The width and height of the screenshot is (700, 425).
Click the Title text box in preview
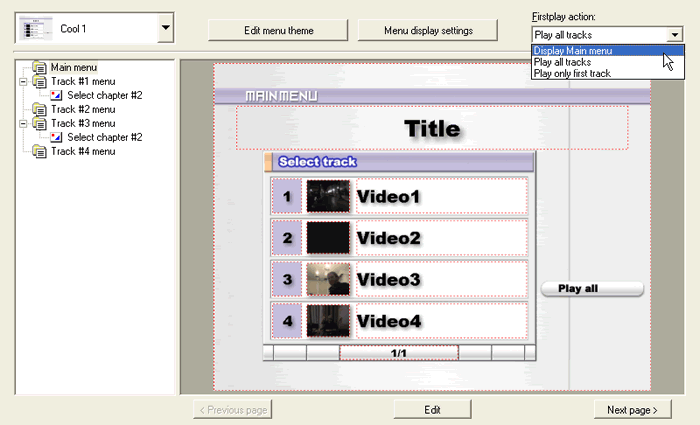click(x=432, y=128)
